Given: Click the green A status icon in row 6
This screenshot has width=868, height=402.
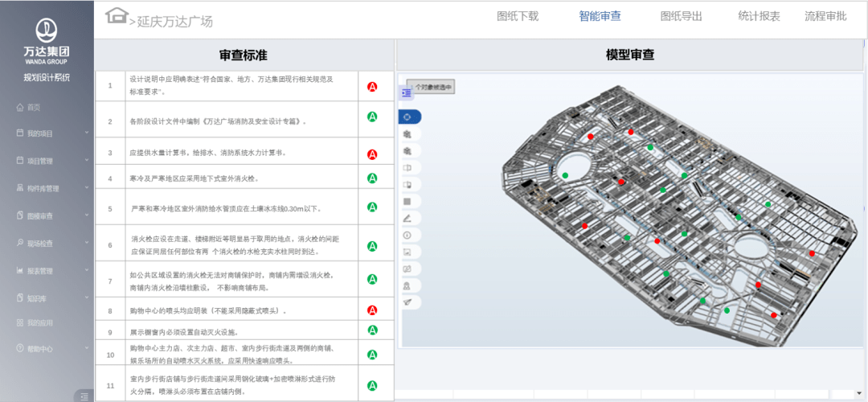Looking at the screenshot, I should click(x=373, y=245).
